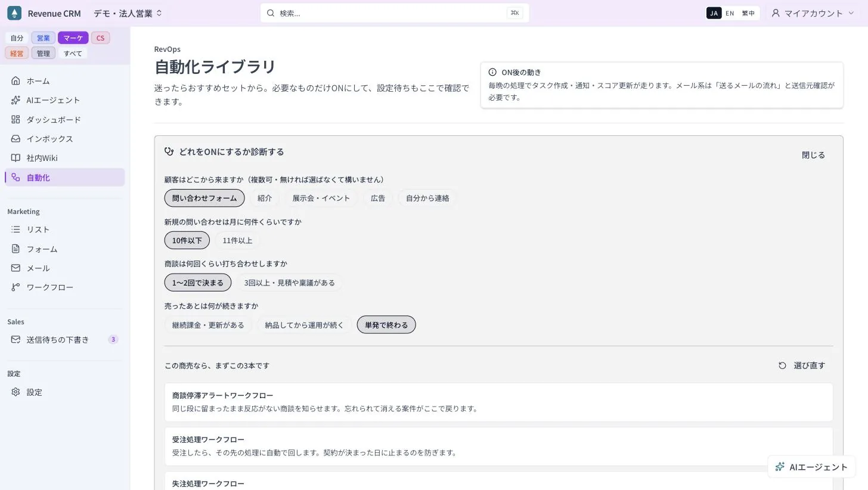Click the フォーム document icon
This screenshot has height=490, width=868.
(x=15, y=249)
